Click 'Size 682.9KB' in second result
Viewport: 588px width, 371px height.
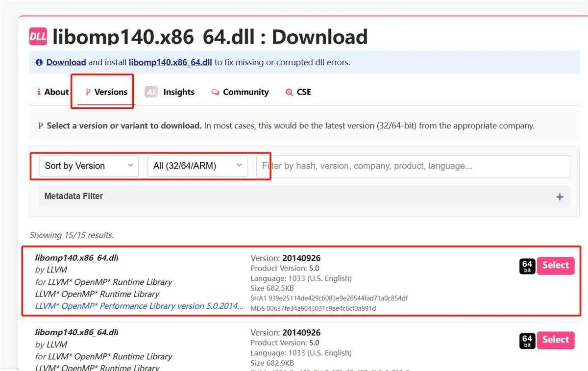click(272, 363)
